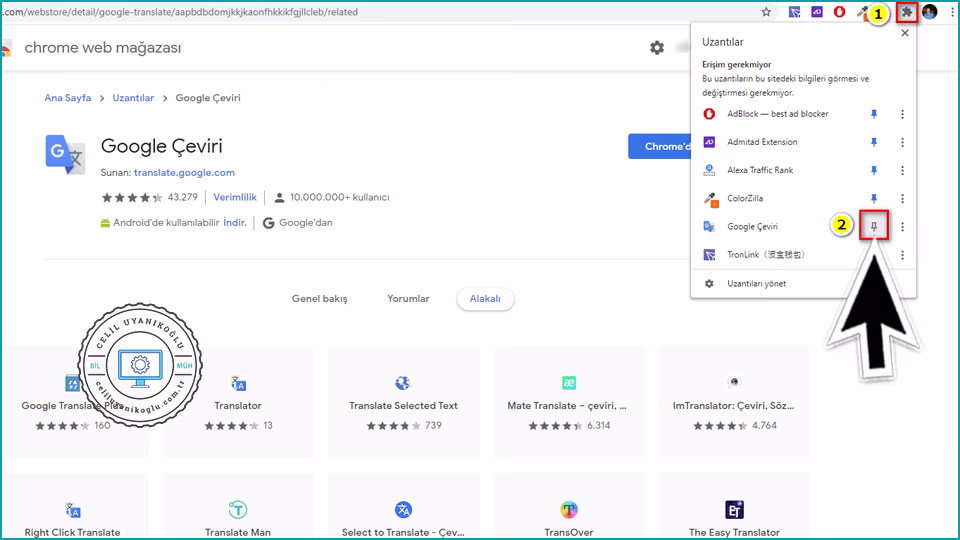960x540 pixels.
Task: Click the chrome web mağazası title
Action: pyautogui.click(x=103, y=48)
